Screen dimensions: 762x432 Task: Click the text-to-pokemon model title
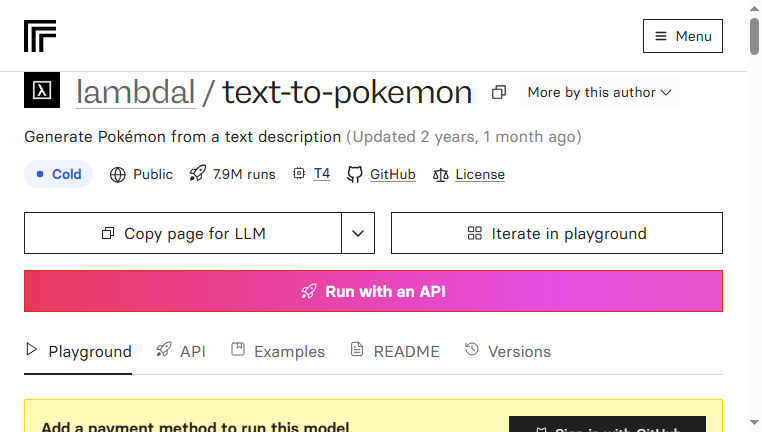[x=347, y=92]
